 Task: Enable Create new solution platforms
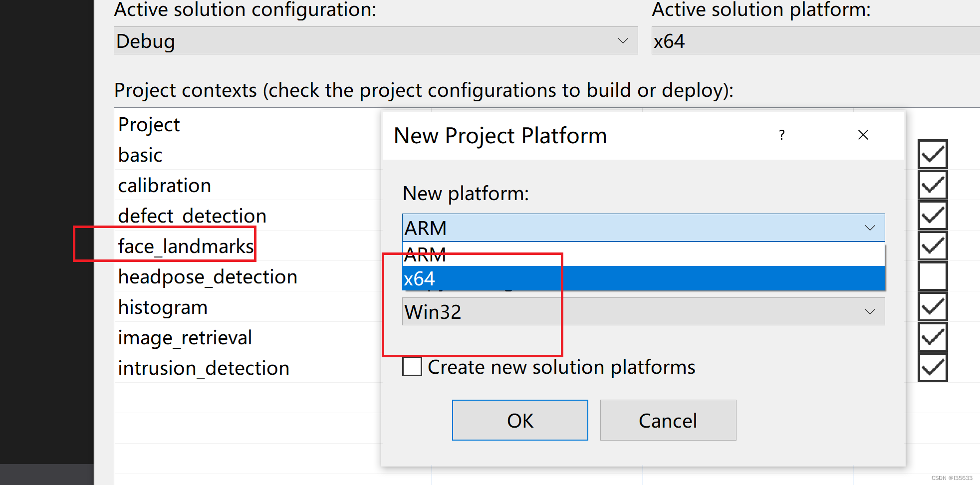412,367
